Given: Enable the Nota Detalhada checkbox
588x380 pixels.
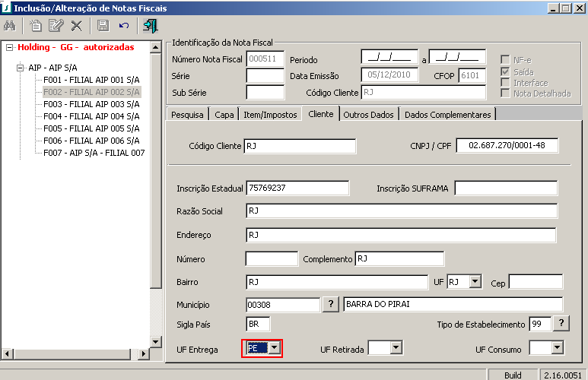Looking at the screenshot, I should [x=505, y=93].
